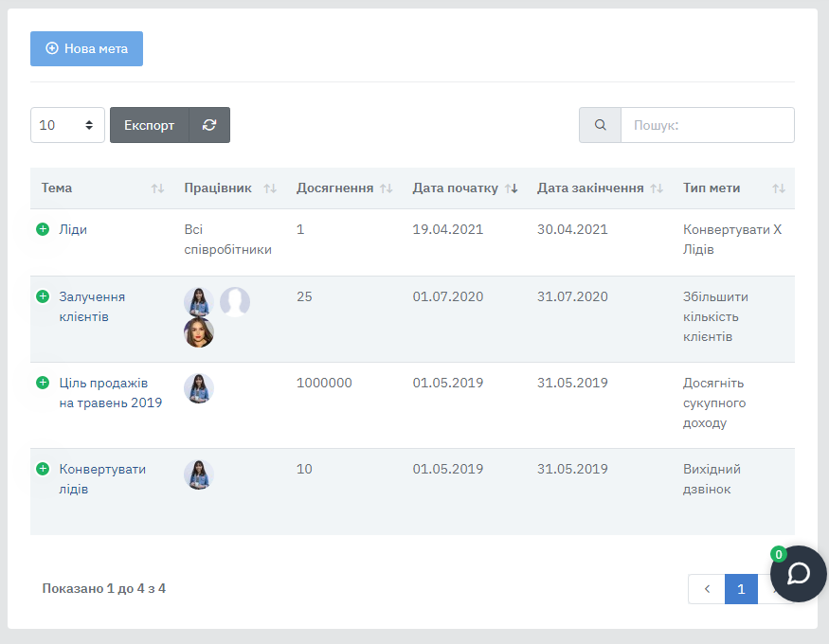This screenshot has width=829, height=644.
Task: Open the chat widget bubble
Action: pyautogui.click(x=798, y=574)
